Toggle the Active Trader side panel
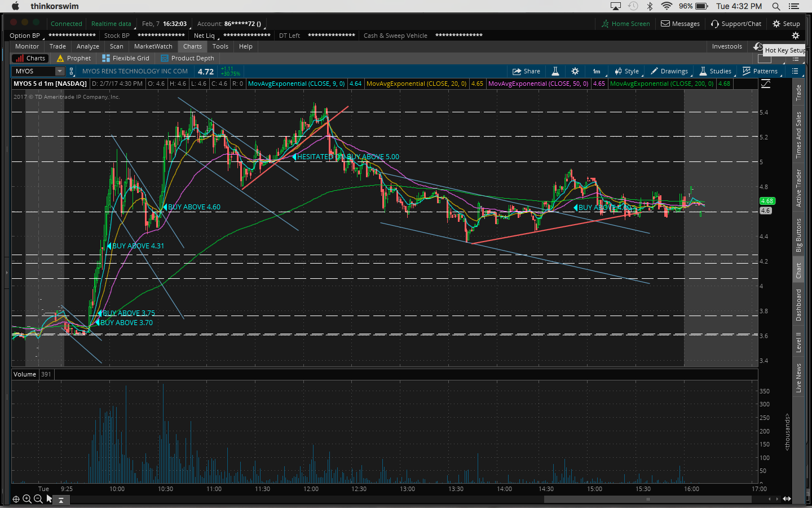 798,188
